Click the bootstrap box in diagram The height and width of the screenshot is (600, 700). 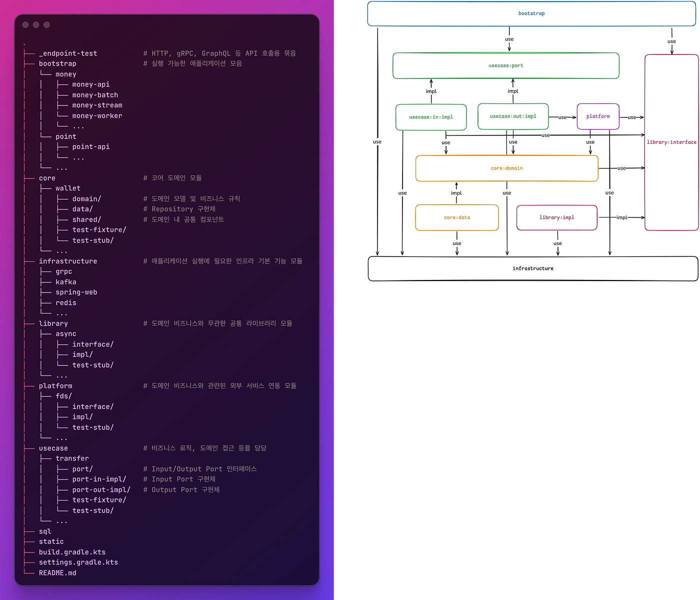point(531,13)
